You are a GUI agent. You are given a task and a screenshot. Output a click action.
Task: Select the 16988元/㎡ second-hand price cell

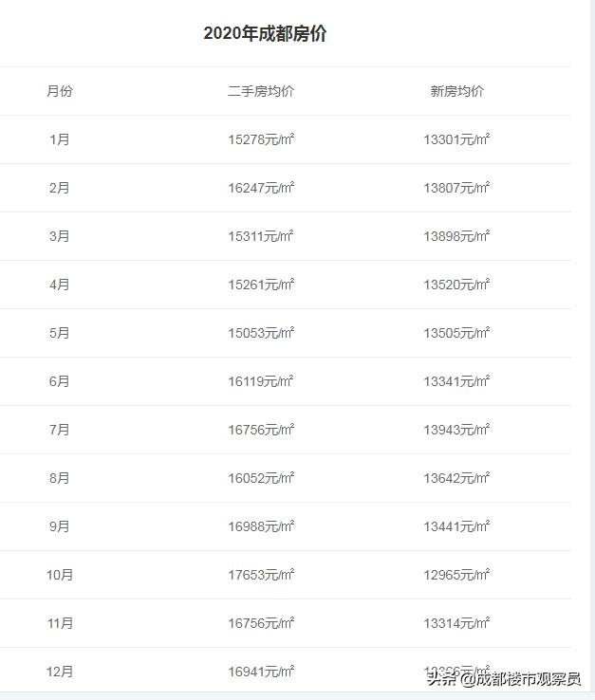(261, 526)
